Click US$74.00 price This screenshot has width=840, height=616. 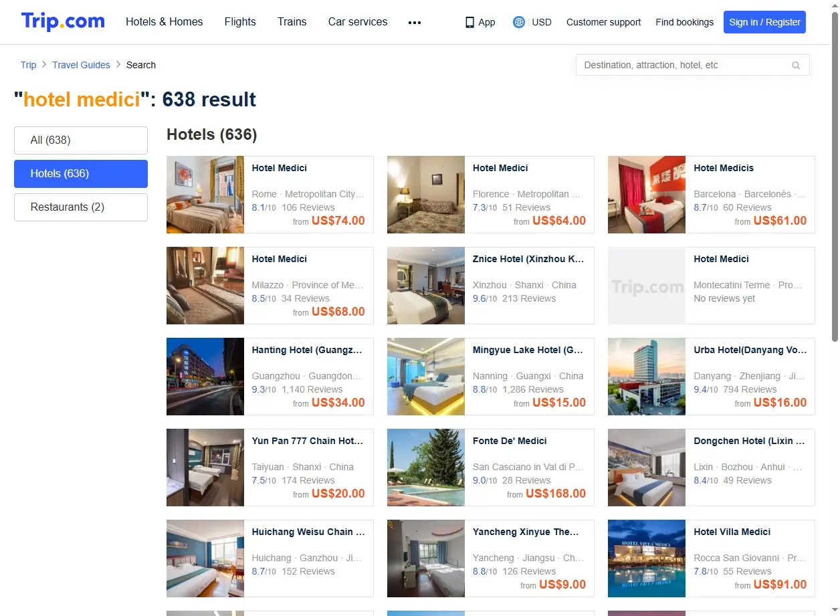pos(338,221)
